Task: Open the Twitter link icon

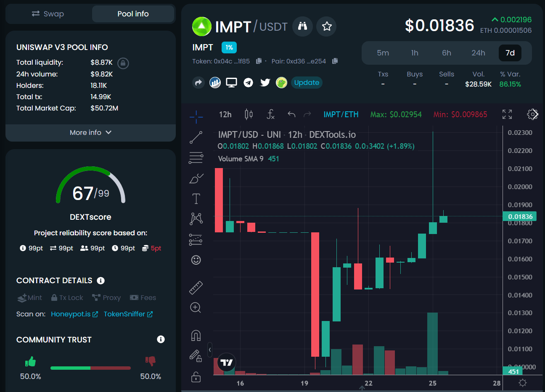Action: point(265,82)
